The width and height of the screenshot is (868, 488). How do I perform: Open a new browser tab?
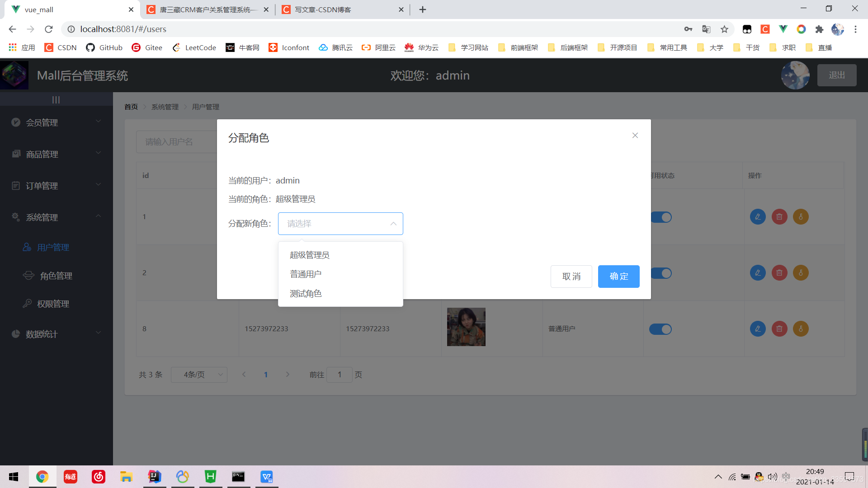[x=423, y=9]
